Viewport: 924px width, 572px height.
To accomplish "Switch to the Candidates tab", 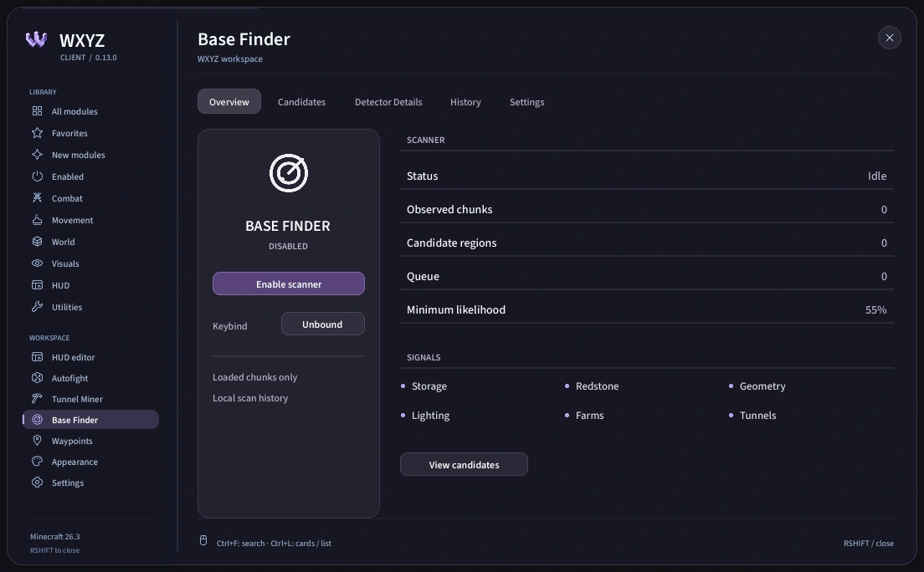I will coord(301,102).
